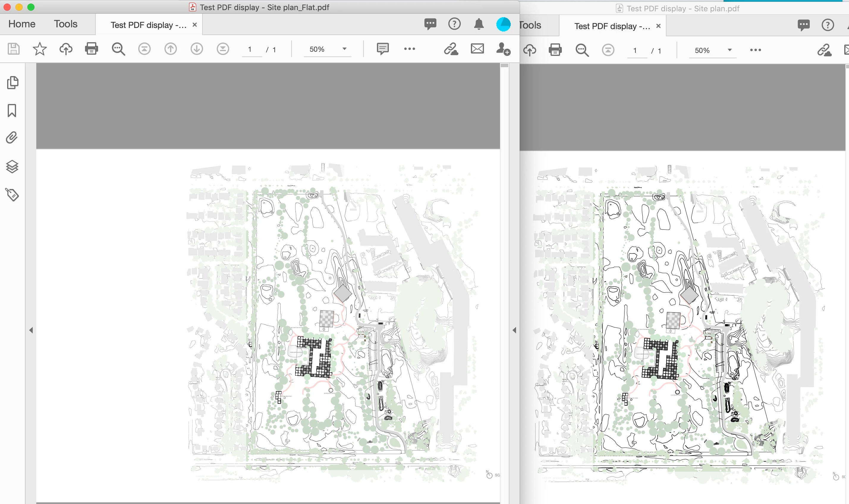Viewport: 849px width, 504px height.
Task: Expand right pane arrow in left window
Action: [514, 330]
